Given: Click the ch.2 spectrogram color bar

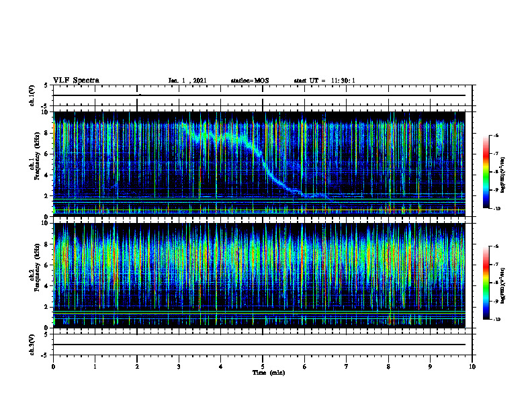Looking at the screenshot, I should (x=486, y=283).
